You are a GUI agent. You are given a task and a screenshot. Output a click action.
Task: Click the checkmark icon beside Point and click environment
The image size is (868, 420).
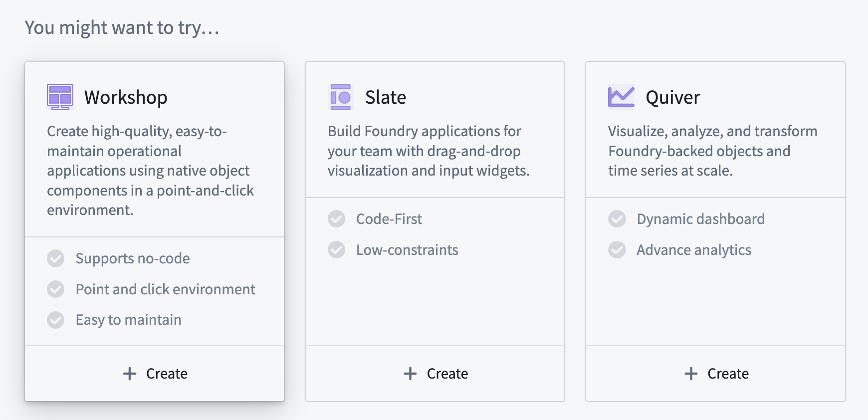pyautogui.click(x=56, y=289)
